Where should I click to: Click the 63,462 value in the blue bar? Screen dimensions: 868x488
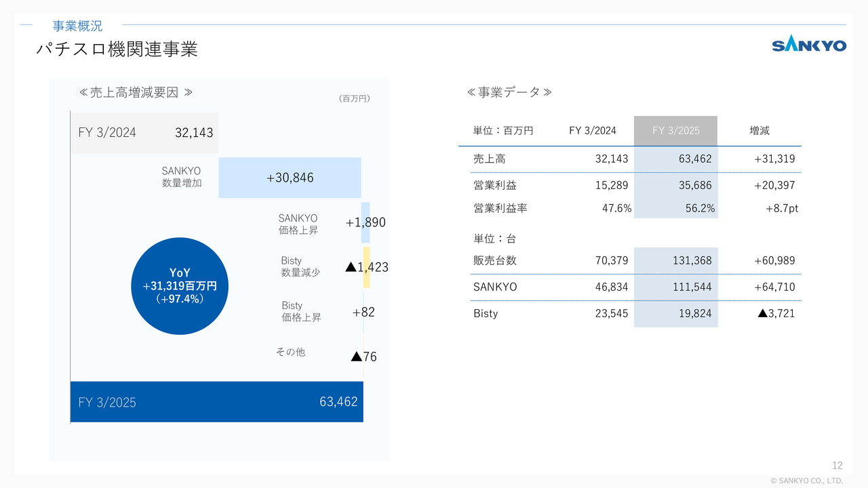[338, 402]
